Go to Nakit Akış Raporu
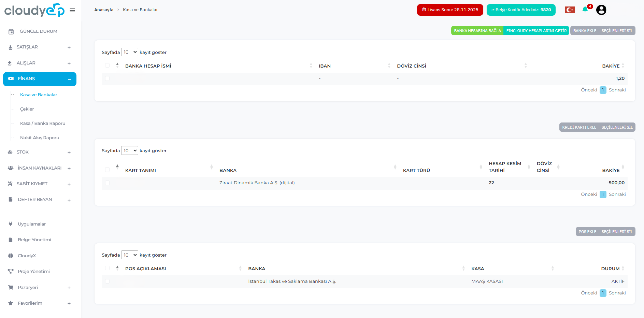This screenshot has height=318, width=644. [x=40, y=138]
